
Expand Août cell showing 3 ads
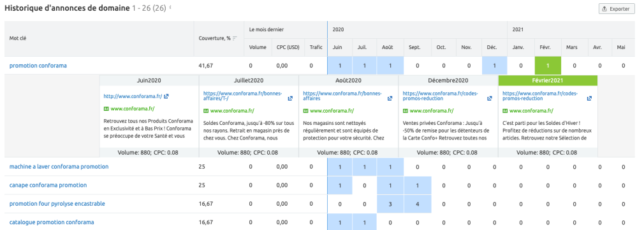(390, 204)
